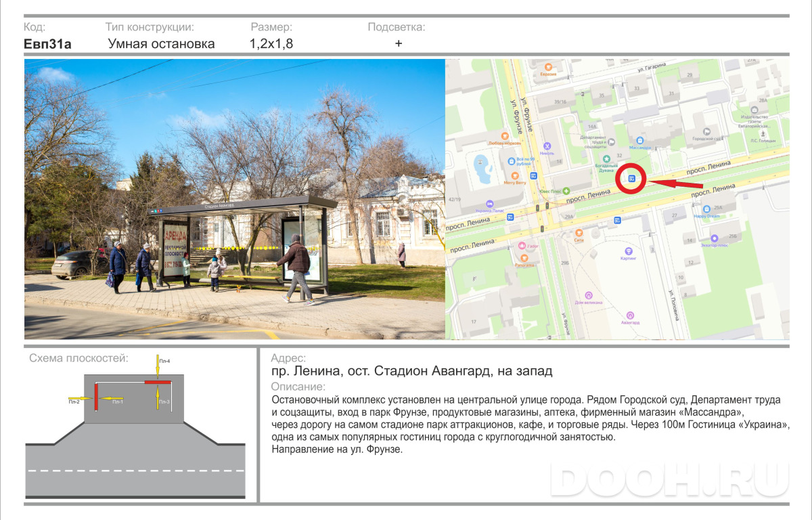Open the Сити cafe marker
Image resolution: width=812 pixels, height=520 pixels.
[578, 232]
